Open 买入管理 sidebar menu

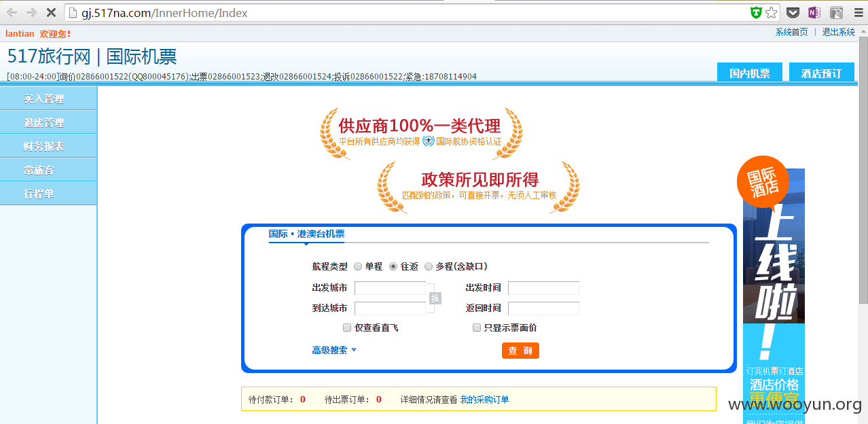[x=48, y=99]
